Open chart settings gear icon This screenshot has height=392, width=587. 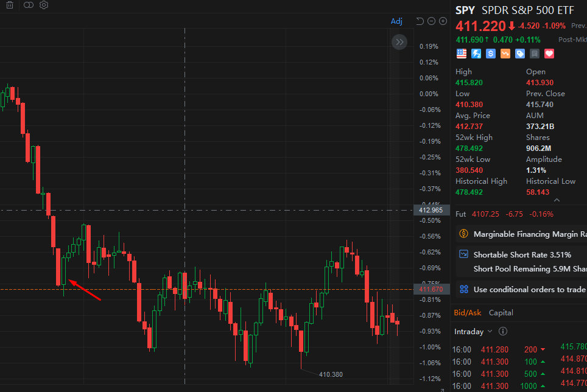pos(44,5)
